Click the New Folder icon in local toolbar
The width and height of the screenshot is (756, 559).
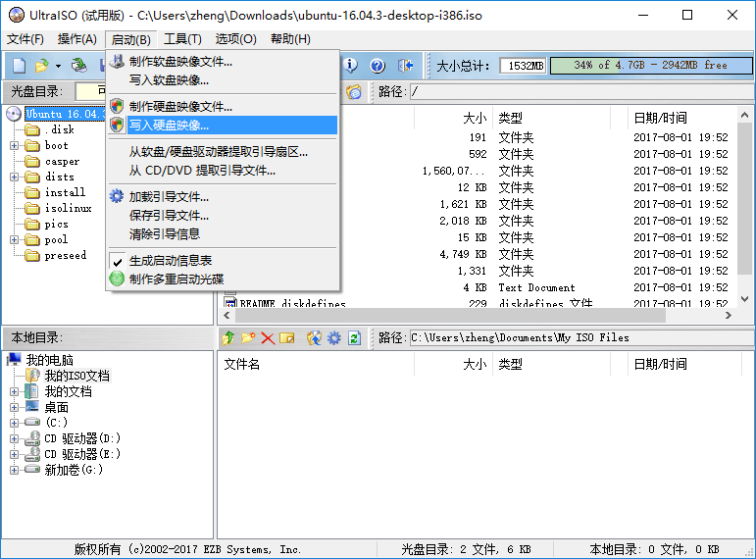pos(248,338)
